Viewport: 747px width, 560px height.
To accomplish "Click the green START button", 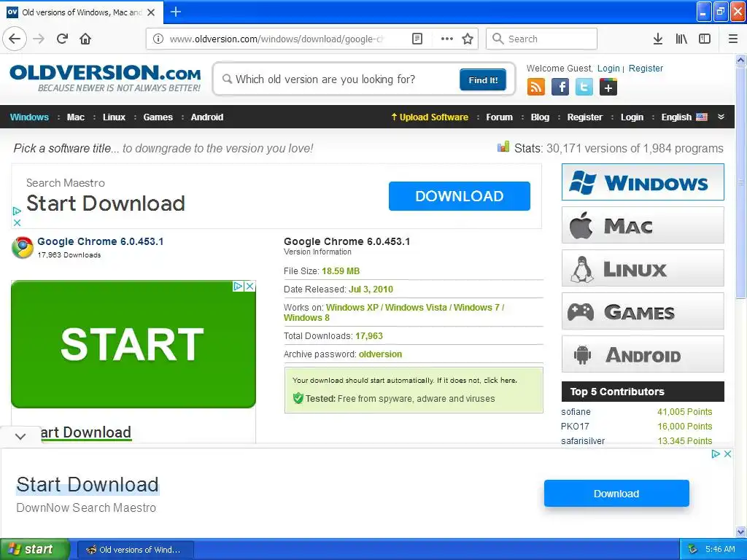I will click(x=133, y=344).
